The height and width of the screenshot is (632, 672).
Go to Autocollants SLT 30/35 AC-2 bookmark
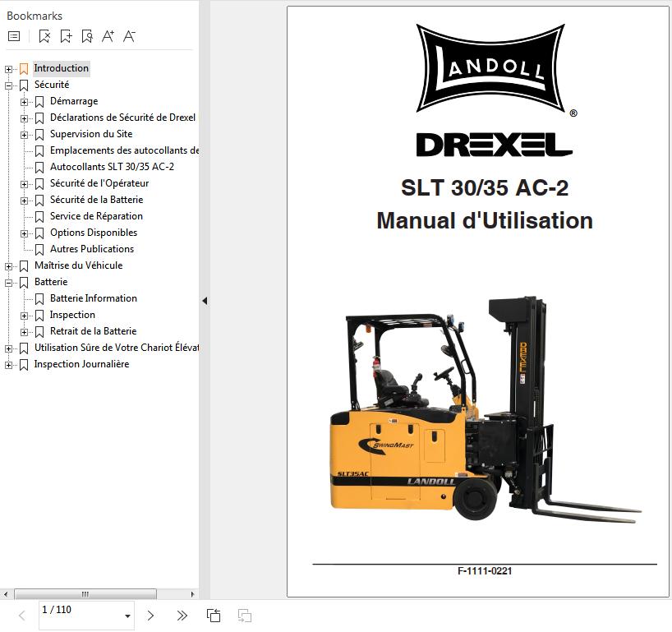click(112, 167)
